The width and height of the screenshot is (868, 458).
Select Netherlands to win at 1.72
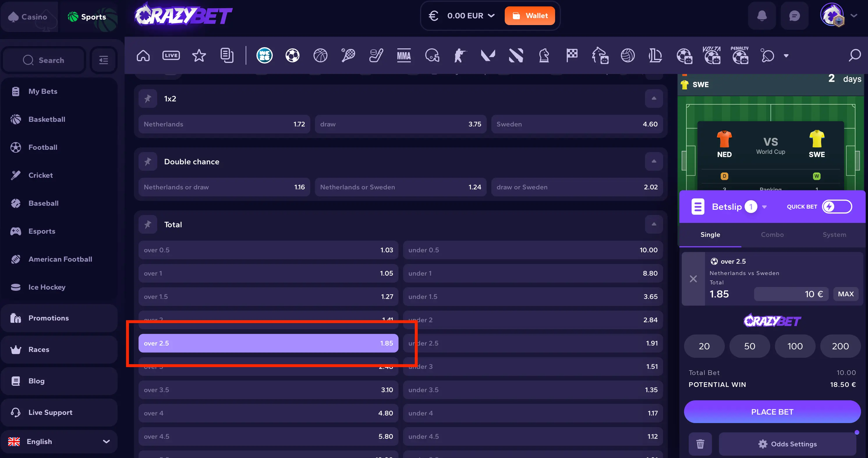tap(224, 124)
